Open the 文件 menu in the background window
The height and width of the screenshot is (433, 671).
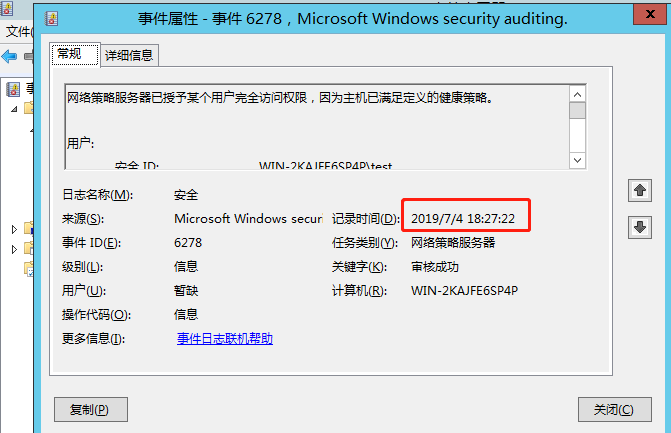coord(18,32)
